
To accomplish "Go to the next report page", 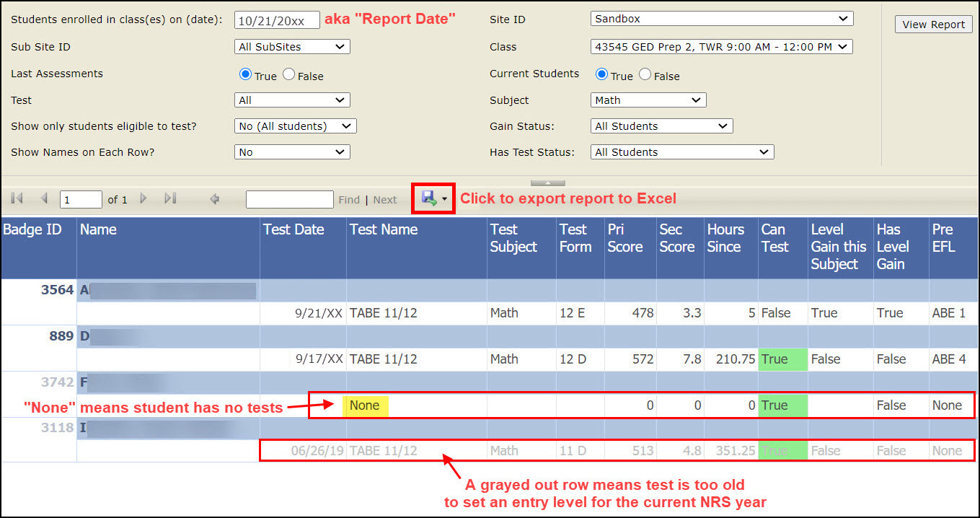I will point(144,199).
